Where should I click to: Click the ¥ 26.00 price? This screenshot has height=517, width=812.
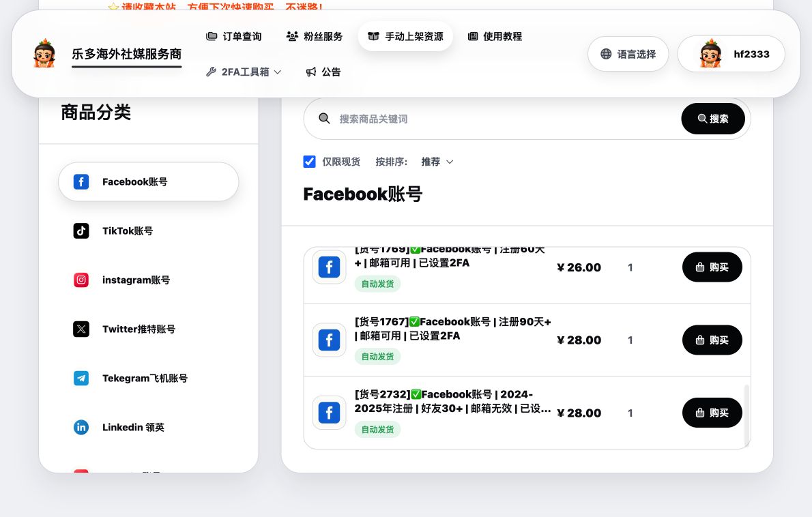point(579,267)
